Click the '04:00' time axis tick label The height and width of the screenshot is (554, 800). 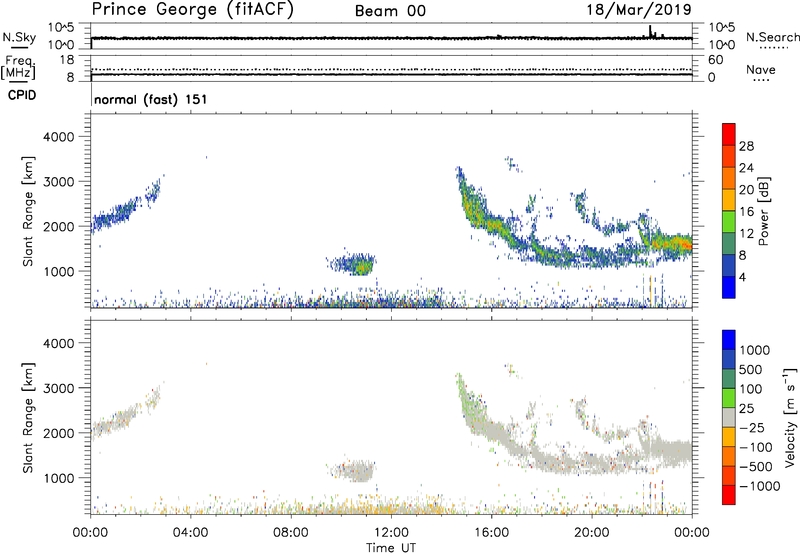190,533
